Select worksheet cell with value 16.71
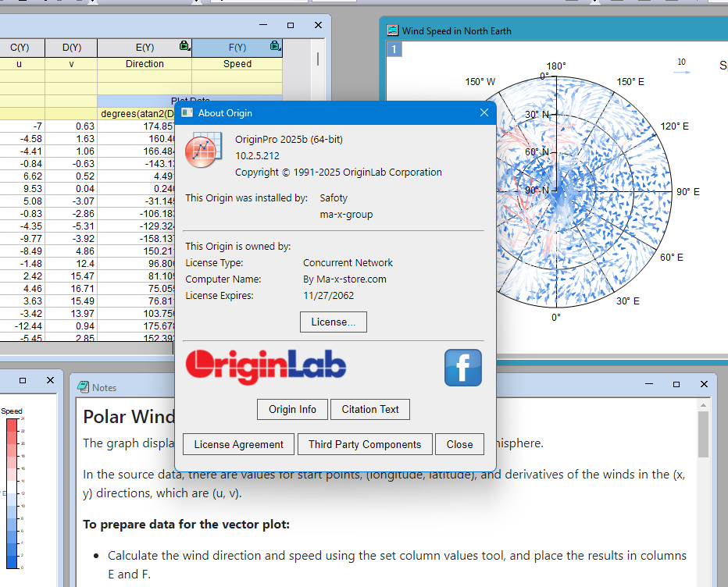Screen dimensions: 728x587 [x=72, y=289]
